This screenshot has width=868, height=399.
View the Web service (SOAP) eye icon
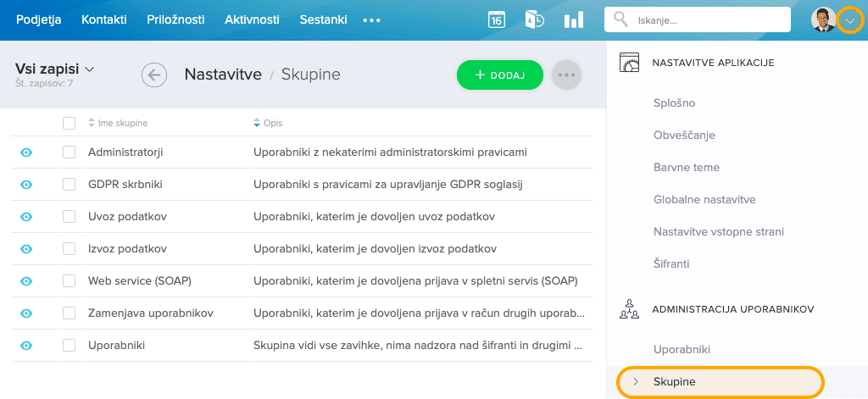pyautogui.click(x=26, y=281)
